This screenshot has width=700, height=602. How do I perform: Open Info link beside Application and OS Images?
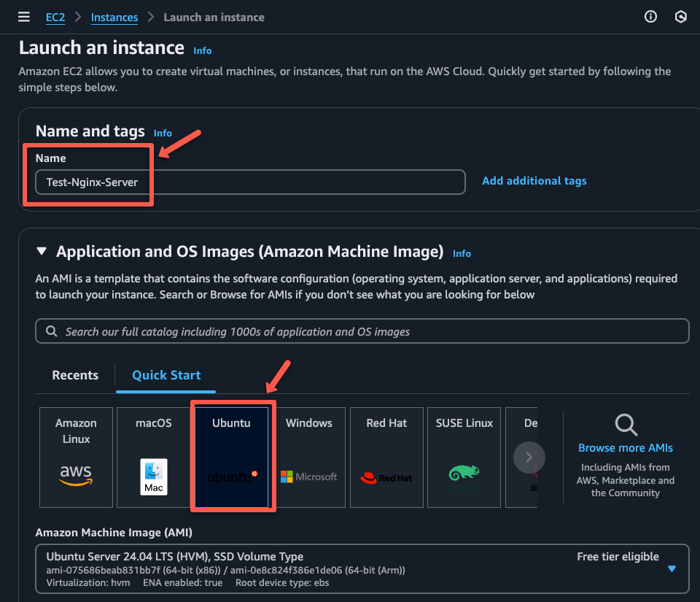click(x=462, y=254)
